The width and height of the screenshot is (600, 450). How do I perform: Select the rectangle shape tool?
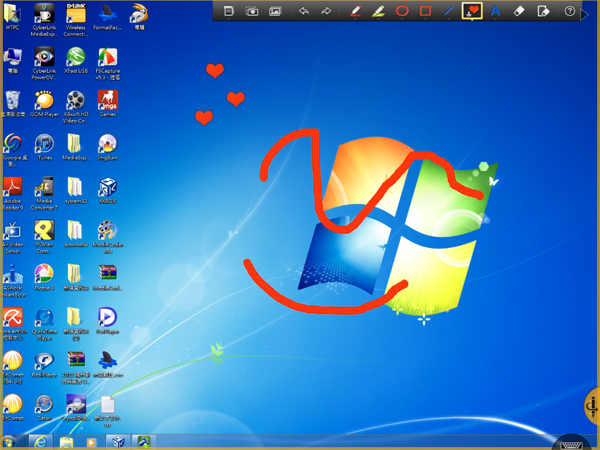425,11
